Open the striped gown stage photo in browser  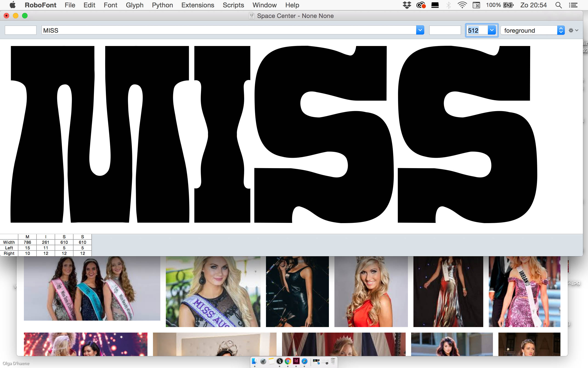point(448,292)
